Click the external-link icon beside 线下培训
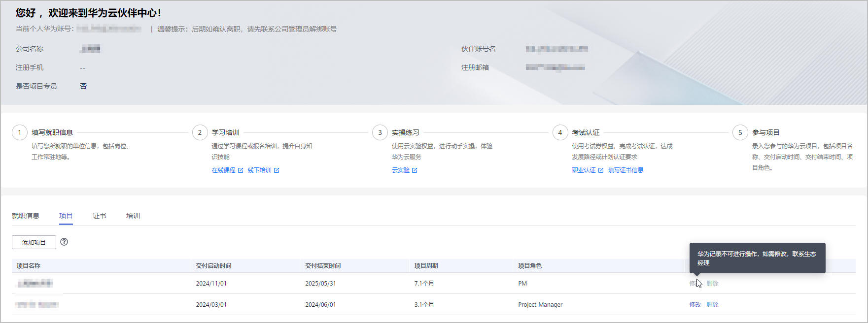This screenshot has width=868, height=323. click(277, 170)
